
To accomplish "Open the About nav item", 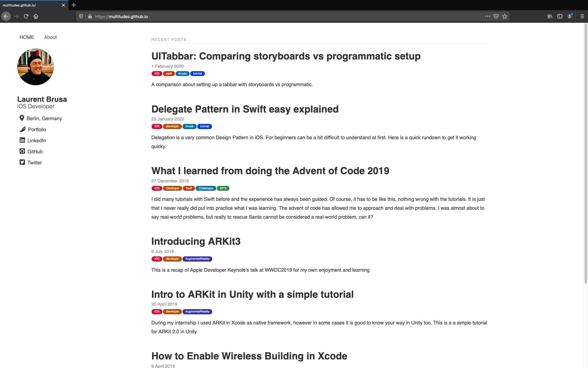I will 50,37.
